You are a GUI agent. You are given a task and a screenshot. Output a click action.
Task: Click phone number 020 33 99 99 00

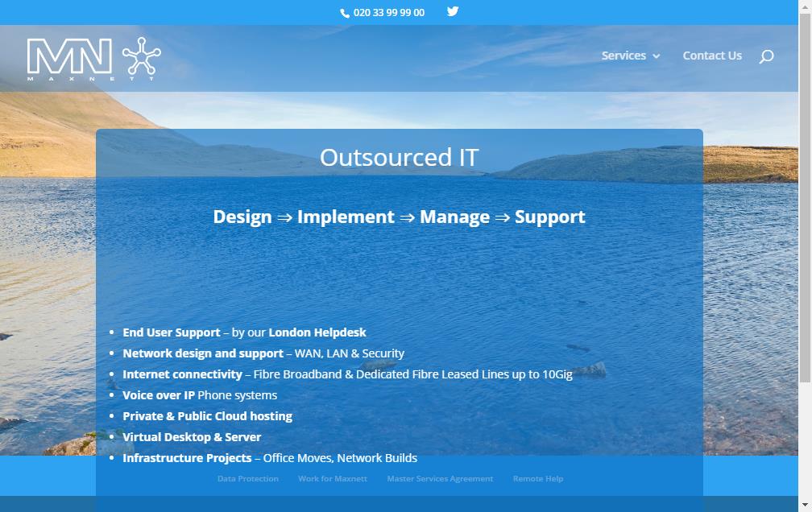(x=388, y=13)
